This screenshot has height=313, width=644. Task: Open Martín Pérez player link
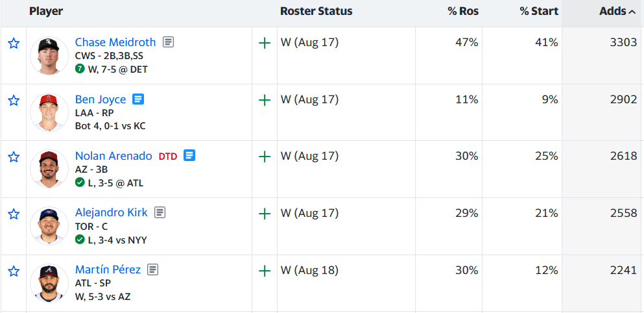coord(108,269)
